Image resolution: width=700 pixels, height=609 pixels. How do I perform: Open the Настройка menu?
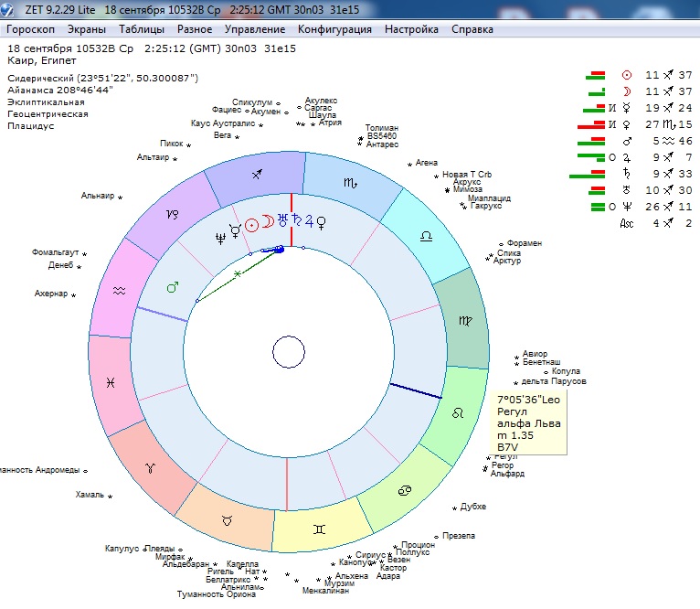click(x=411, y=29)
